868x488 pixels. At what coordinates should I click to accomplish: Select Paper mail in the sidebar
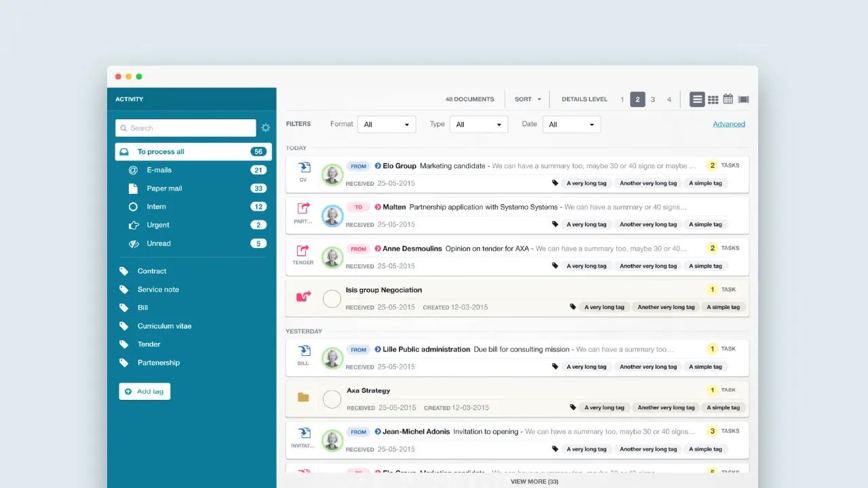tap(164, 188)
